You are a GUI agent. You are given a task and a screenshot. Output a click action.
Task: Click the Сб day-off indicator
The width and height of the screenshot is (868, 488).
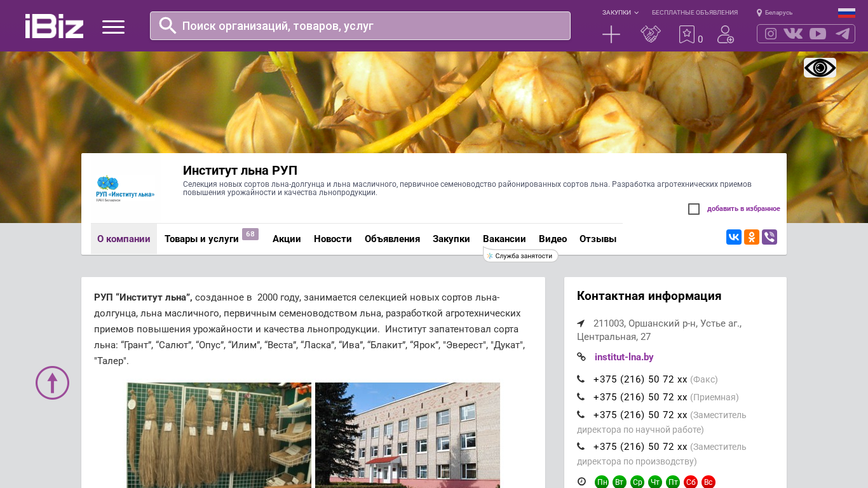tap(691, 482)
